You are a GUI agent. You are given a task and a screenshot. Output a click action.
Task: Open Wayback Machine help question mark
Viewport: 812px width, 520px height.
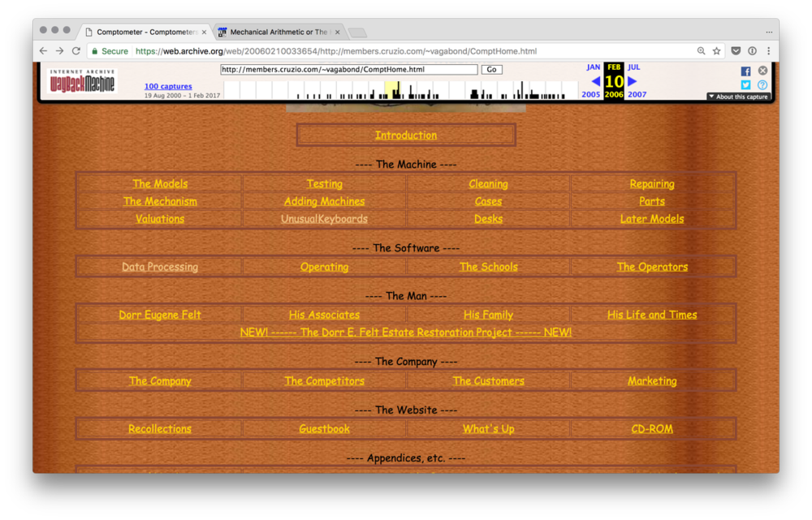(x=762, y=85)
